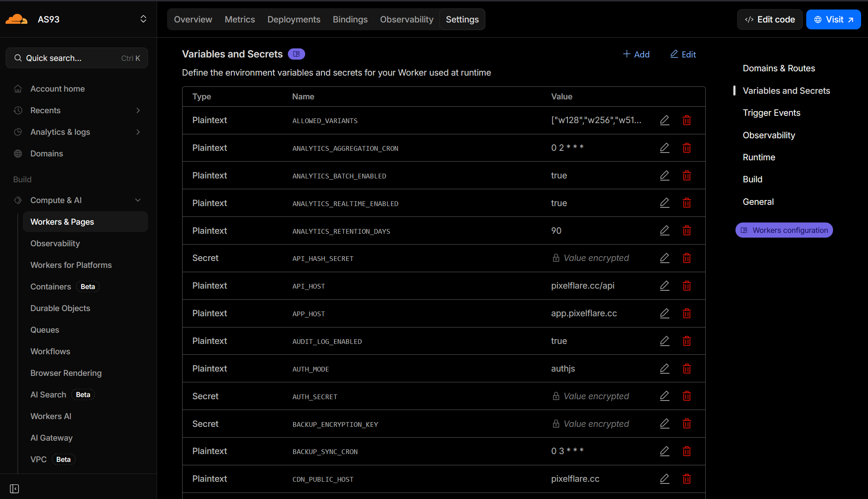The height and width of the screenshot is (499, 868).
Task: Focus the Quick search field
Action: point(77,58)
